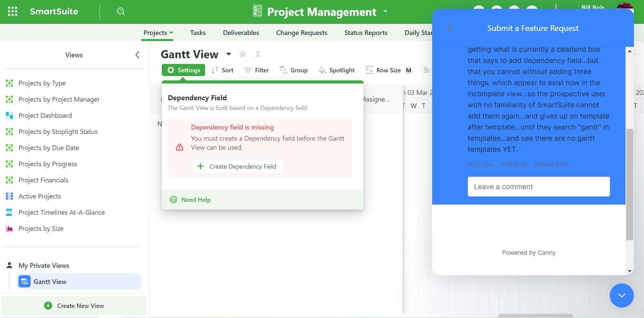This screenshot has width=644, height=318.
Task: Select the private Gantt View item
Action: pyautogui.click(x=79, y=281)
